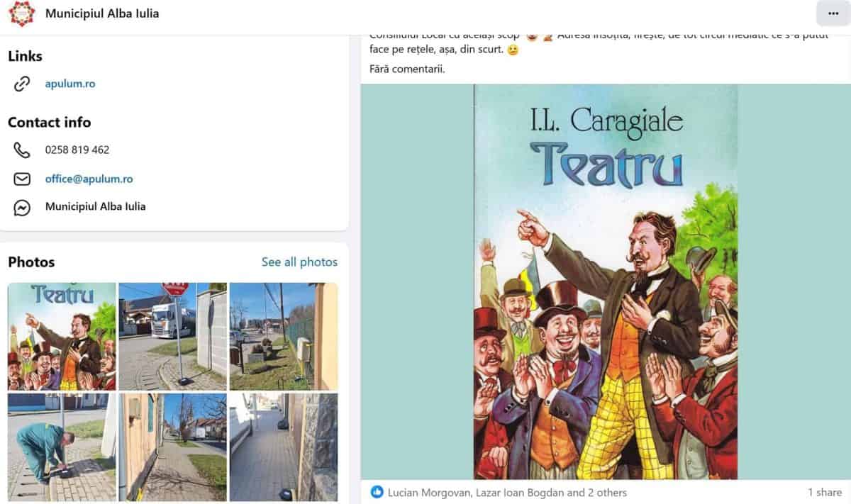Click the chain link icon beside apulum.ro
Viewport: 851px width, 504px height.
[x=22, y=84]
